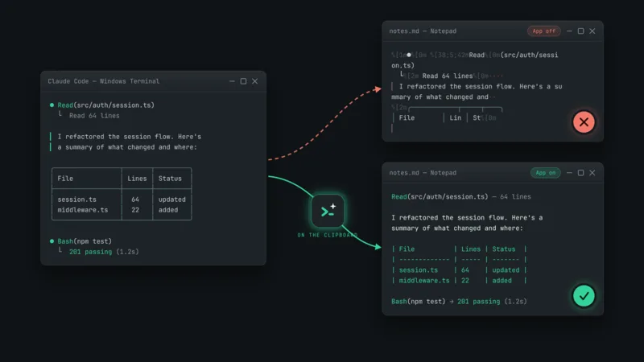The height and width of the screenshot is (362, 644).
Task: Click the red X failure badge
Action: click(x=584, y=122)
